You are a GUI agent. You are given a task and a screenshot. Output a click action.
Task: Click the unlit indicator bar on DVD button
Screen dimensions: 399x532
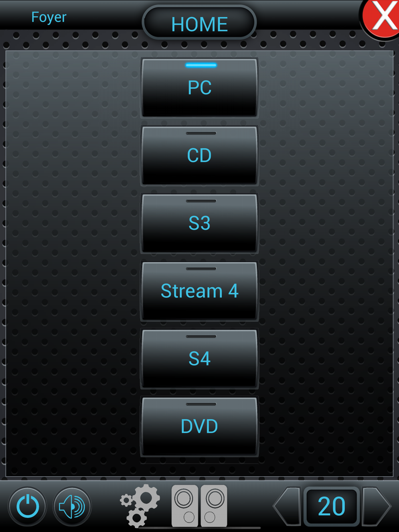[x=201, y=404]
